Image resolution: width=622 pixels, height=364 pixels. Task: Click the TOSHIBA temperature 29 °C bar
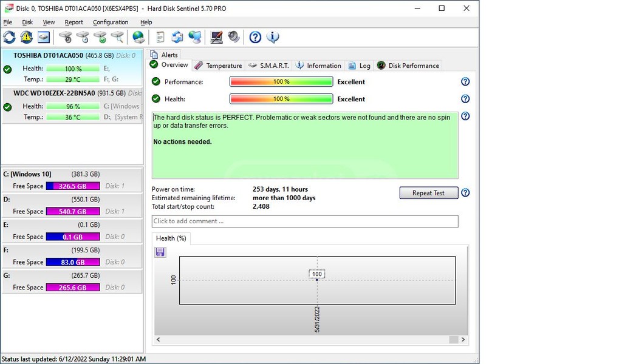(73, 79)
